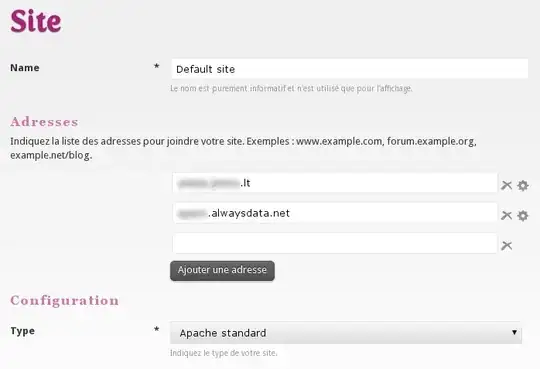Click into the alwaysdata.net address field
This screenshot has height=369, width=540.
335,213
